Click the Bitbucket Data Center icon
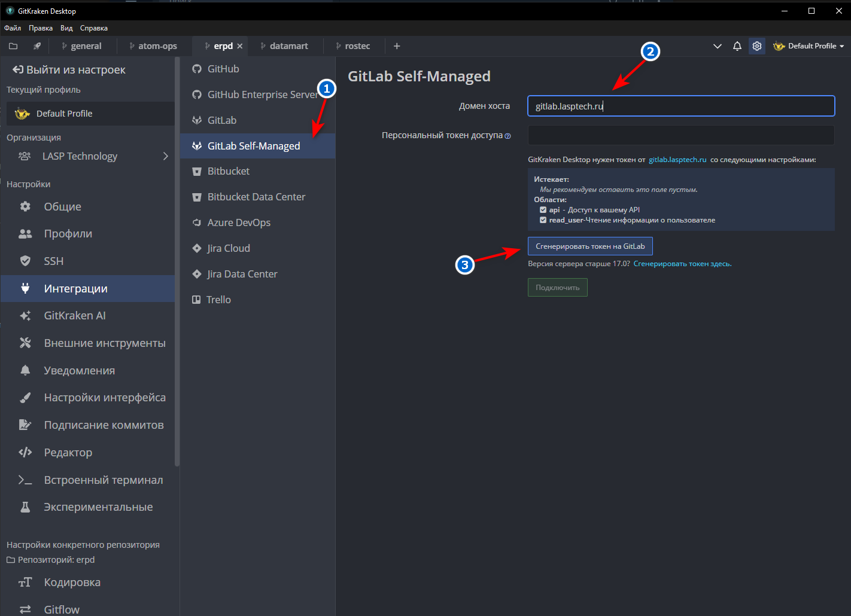Viewport: 851px width, 616px height. 197,197
